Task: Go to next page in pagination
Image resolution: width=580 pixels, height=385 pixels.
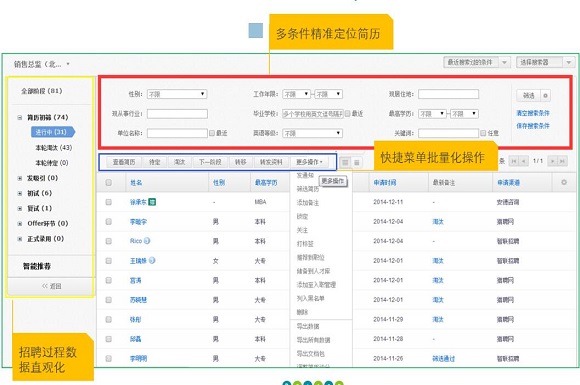Action: click(552, 161)
